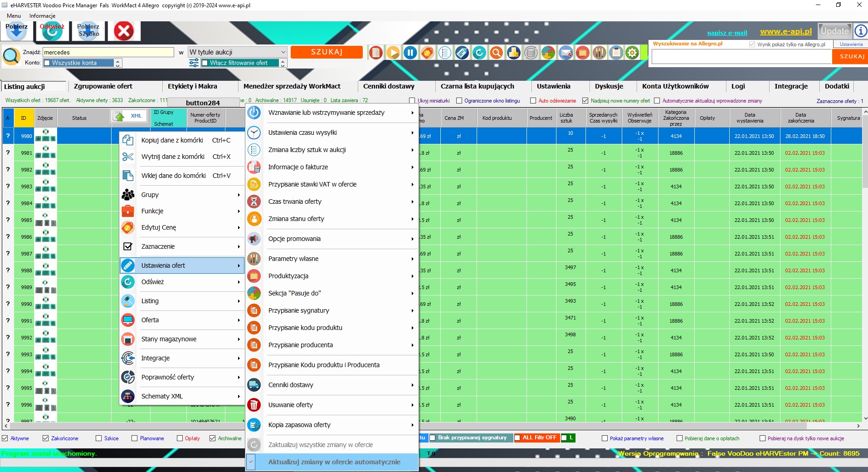Click into the Znajdź search field
Image resolution: width=868 pixels, height=472 pixels.
[108, 52]
